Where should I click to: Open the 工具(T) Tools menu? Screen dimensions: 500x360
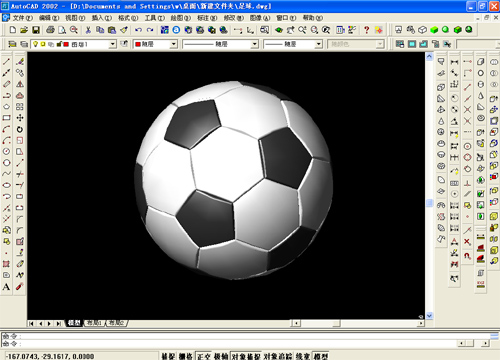click(155, 18)
